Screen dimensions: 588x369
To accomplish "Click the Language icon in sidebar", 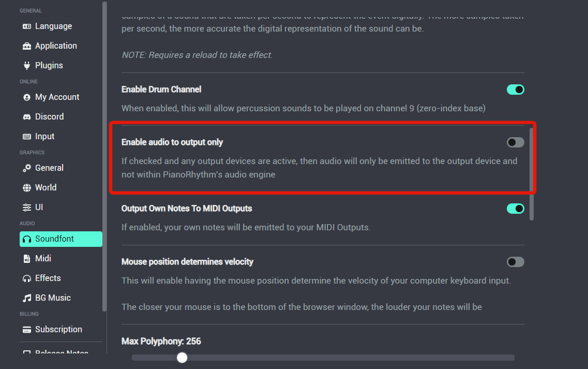I will click(26, 26).
